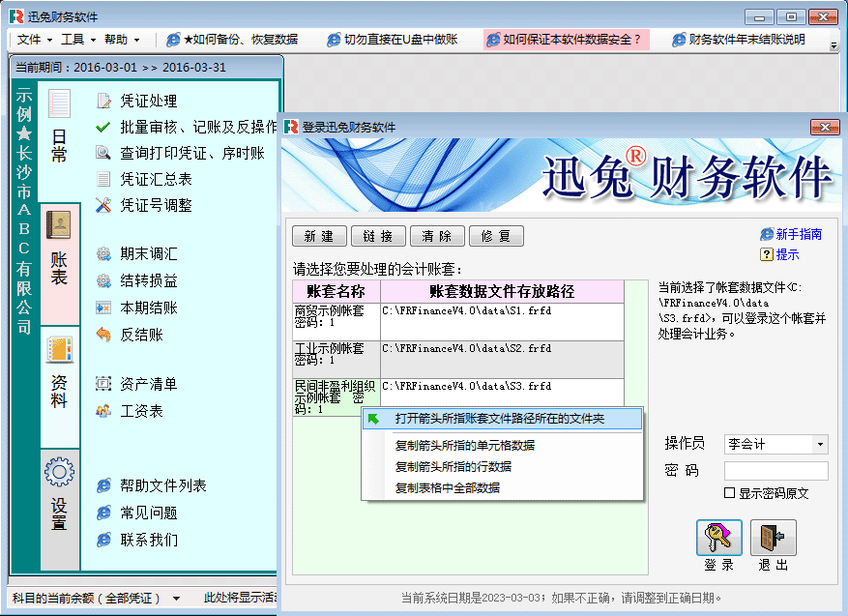848x616 pixels.
Task: Click the 凭证处理 document icon
Action: [103, 101]
